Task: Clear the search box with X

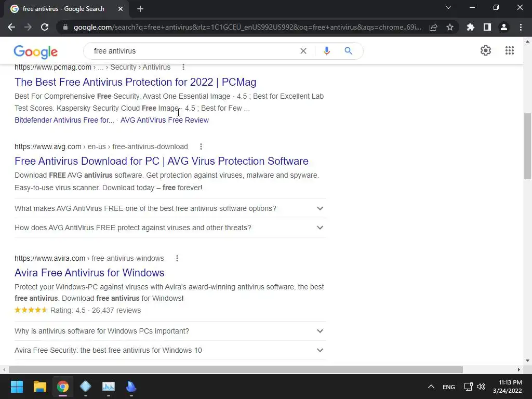Action: [303, 51]
